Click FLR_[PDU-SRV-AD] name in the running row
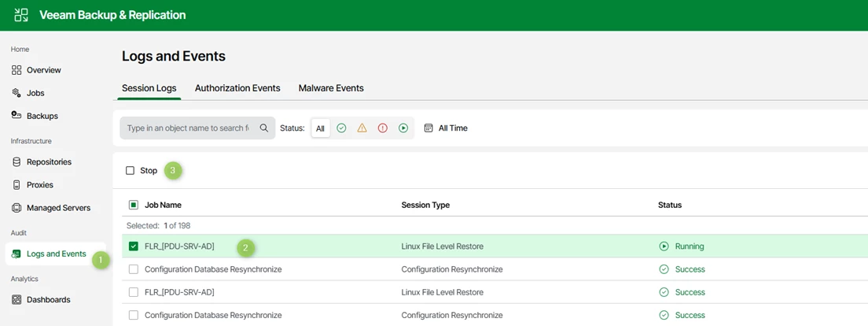This screenshot has height=326, width=868. coord(179,246)
